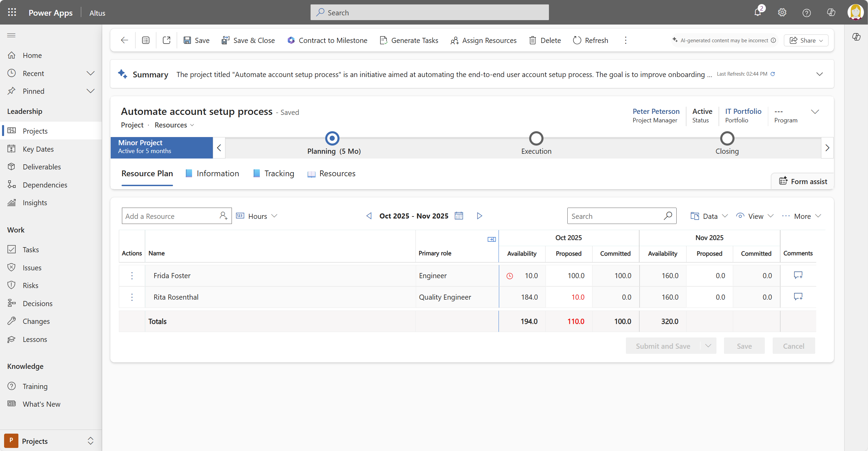Expand the Summary section
Image resolution: width=868 pixels, height=451 pixels.
pos(820,74)
